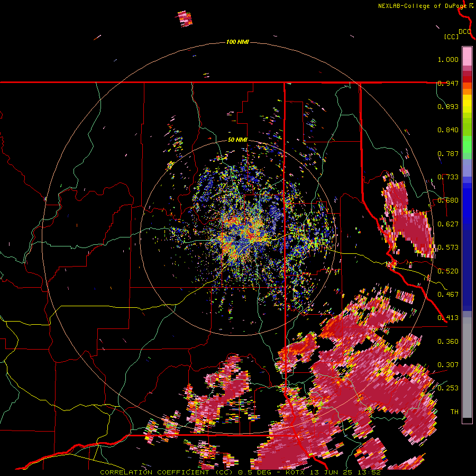Pick the large gray color bar segment
This screenshot has width=476, height=476.
click(x=467, y=368)
